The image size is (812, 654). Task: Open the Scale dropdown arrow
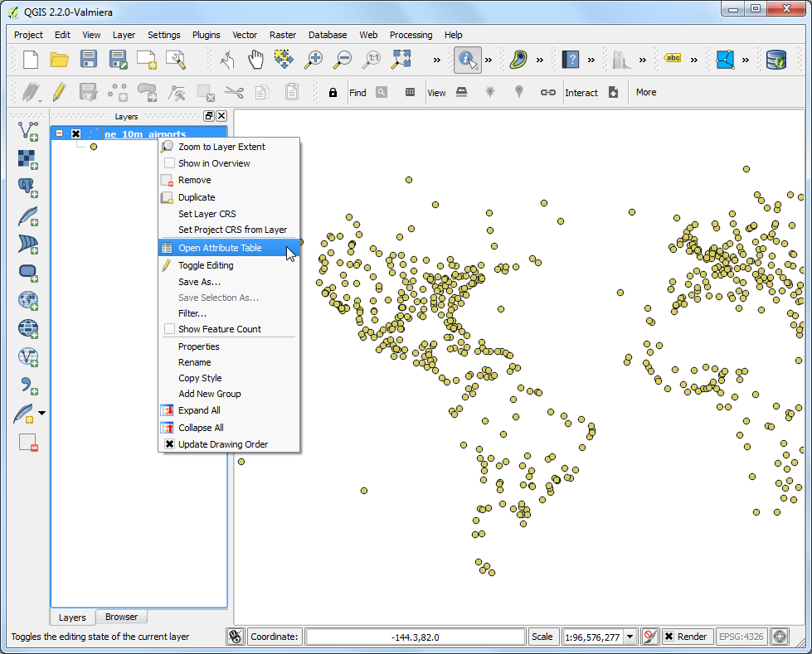[630, 637]
